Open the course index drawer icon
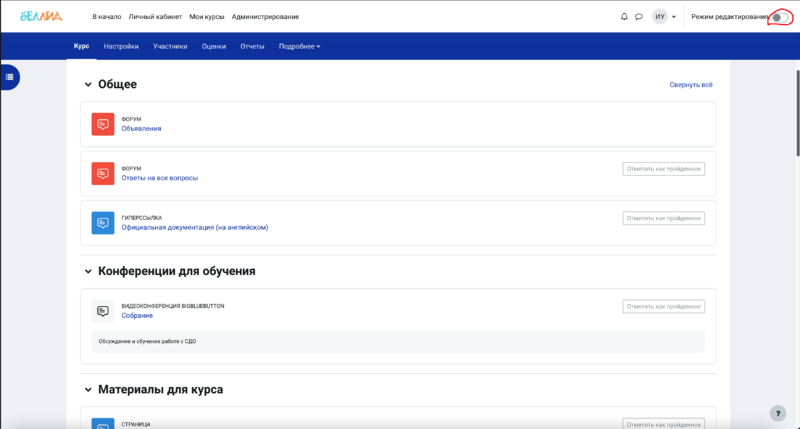This screenshot has width=800, height=429. click(x=10, y=77)
